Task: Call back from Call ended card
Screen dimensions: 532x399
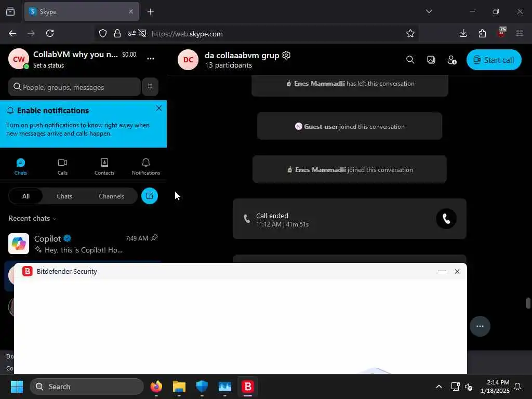Action: pos(446,219)
